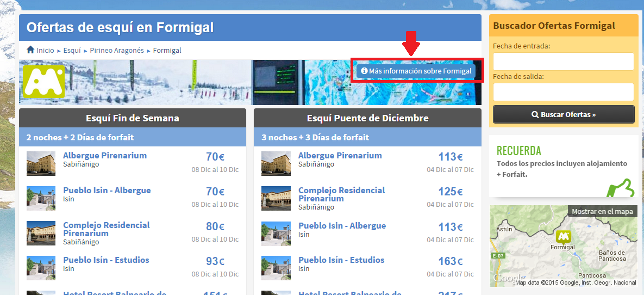This screenshot has height=295, width=644.
Task: Open Pueblo Isin - Albergue weekend offer
Action: pos(107,190)
